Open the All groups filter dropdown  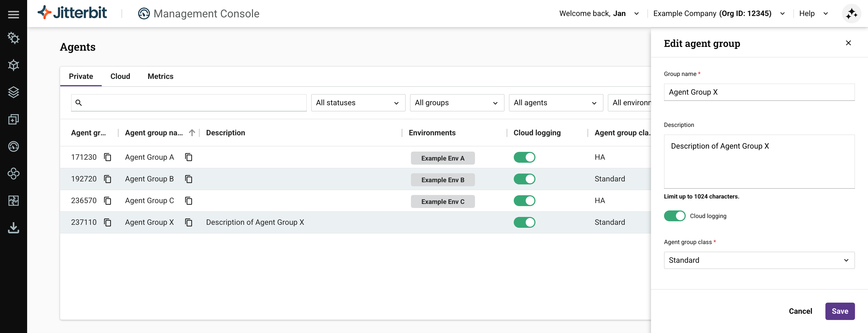click(x=457, y=103)
